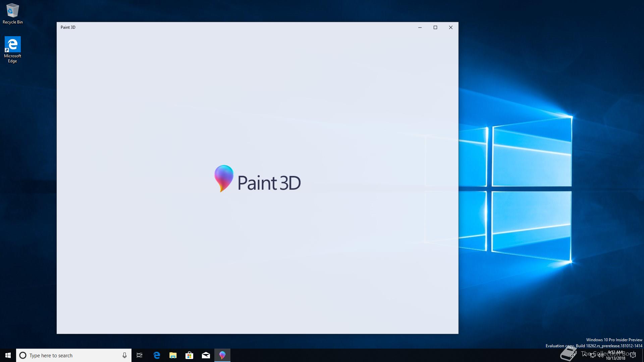Screen dimensions: 644x362
Task: Open Task View from the taskbar
Action: tap(140, 355)
